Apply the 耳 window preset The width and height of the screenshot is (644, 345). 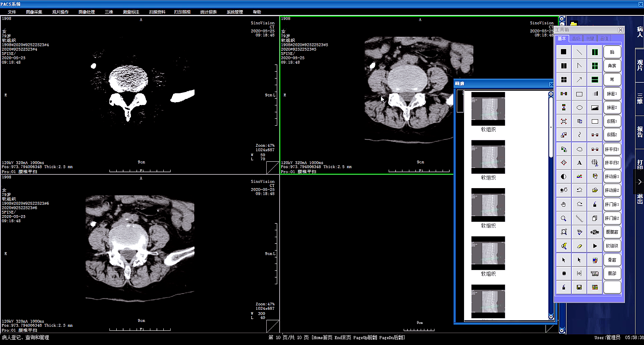coord(612,80)
